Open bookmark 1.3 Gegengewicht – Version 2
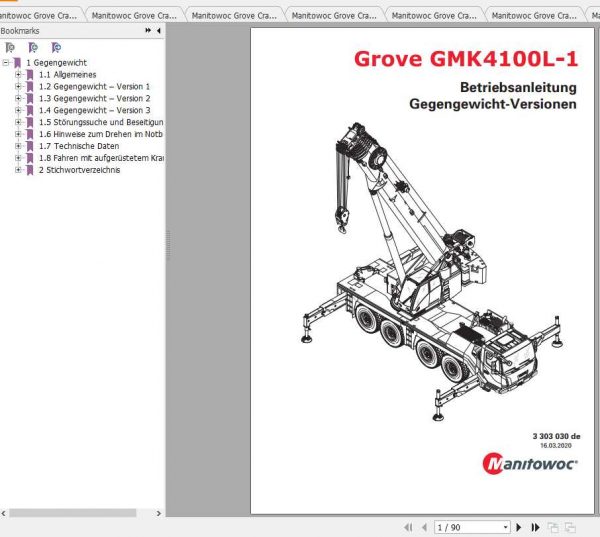Image resolution: width=600 pixels, height=537 pixels. click(x=95, y=98)
